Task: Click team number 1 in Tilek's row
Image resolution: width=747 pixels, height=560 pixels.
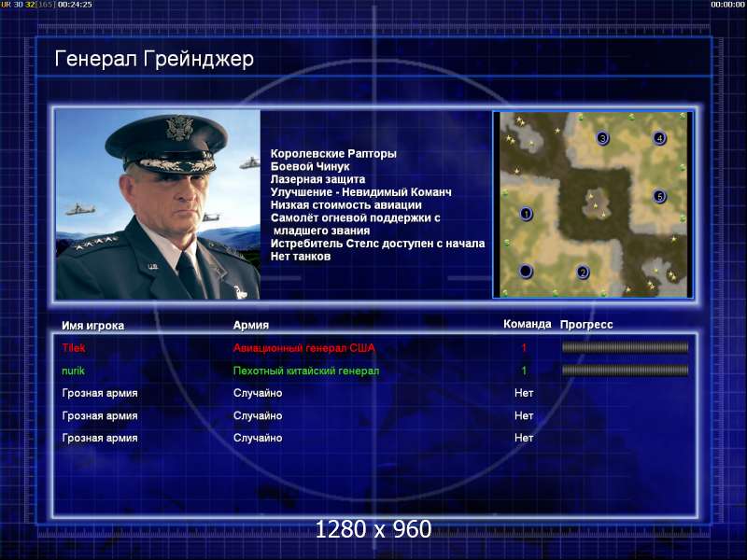Action: click(x=524, y=347)
